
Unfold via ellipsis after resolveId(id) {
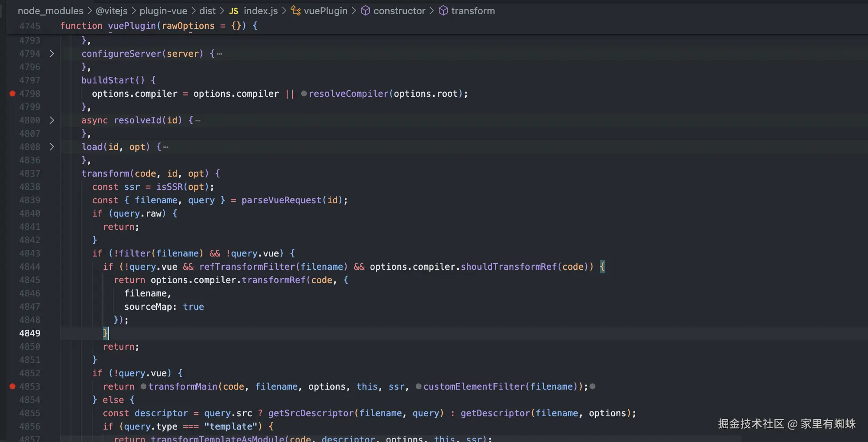point(198,121)
